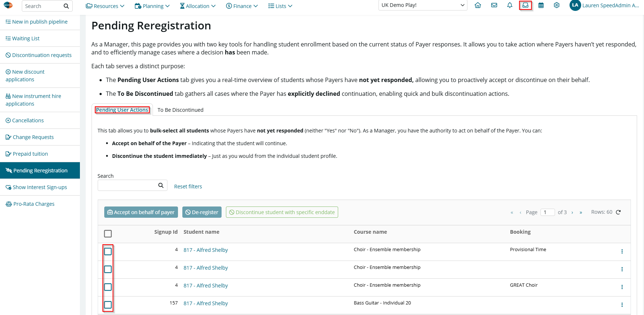
Task: Sort by Booking column header
Action: point(520,232)
